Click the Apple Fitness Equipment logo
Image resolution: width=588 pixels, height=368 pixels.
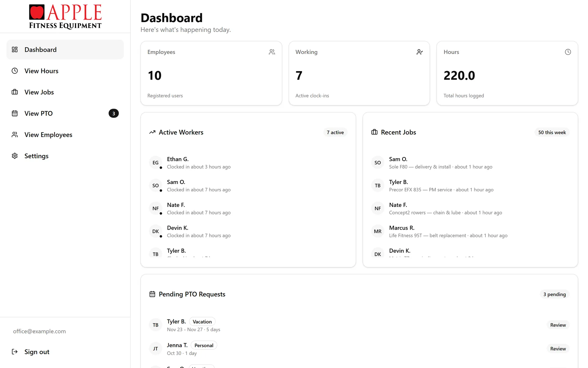[x=65, y=17]
